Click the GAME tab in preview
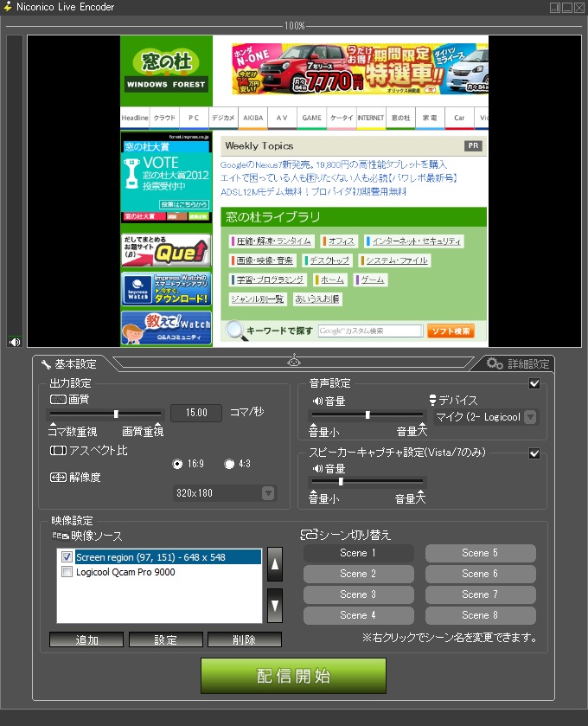 coord(311,118)
